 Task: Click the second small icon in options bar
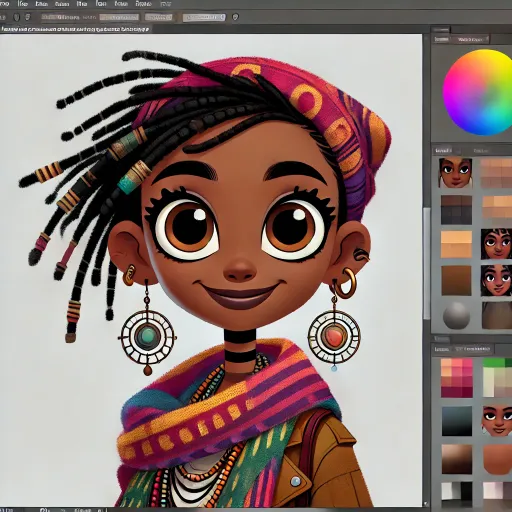pyautogui.click(x=28, y=17)
